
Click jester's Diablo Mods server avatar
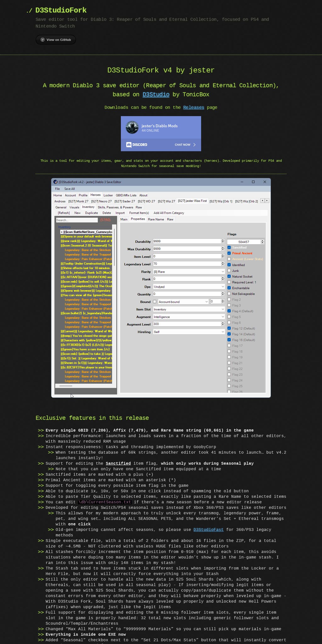[132, 127]
